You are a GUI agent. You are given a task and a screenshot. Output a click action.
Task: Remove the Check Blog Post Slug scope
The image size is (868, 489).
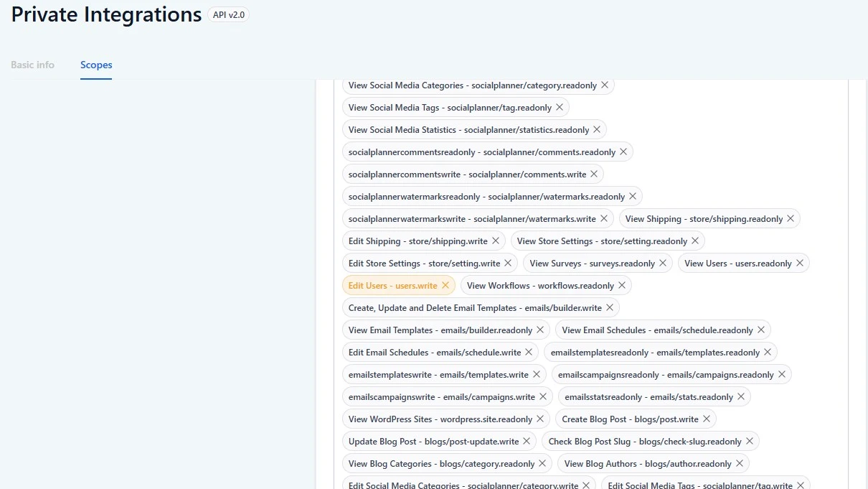click(750, 442)
